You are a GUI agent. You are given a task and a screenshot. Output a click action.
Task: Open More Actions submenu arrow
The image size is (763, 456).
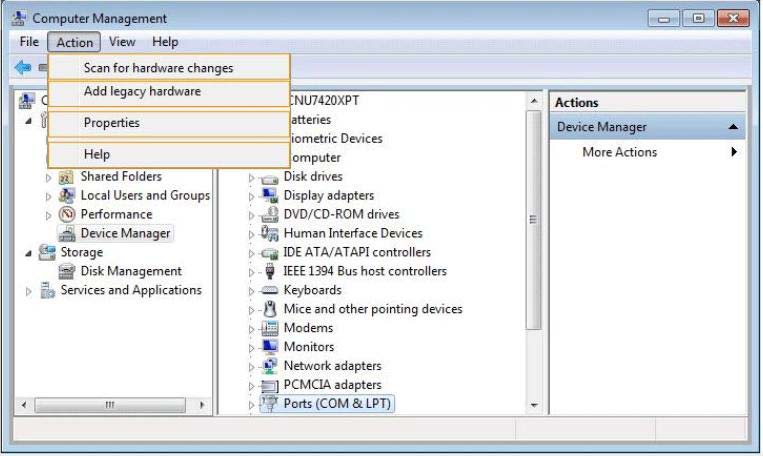[734, 152]
